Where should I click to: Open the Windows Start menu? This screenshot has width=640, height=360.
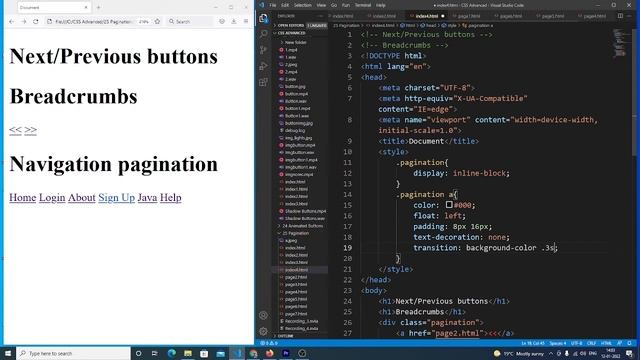coord(8,353)
